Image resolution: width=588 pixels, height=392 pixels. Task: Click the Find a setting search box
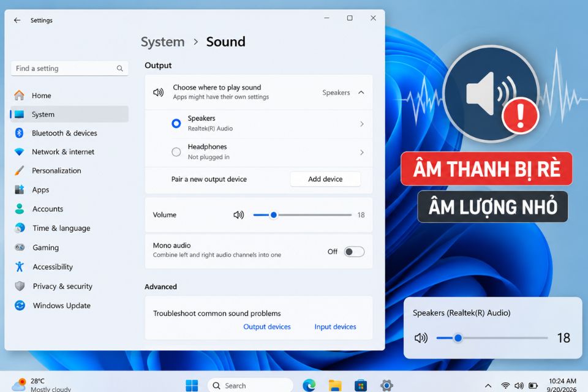point(69,68)
